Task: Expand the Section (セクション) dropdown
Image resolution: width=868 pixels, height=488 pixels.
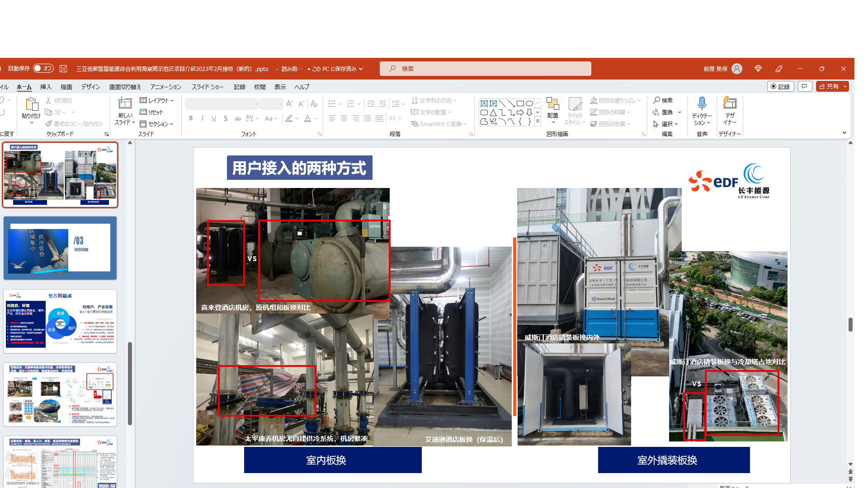Action: point(157,124)
